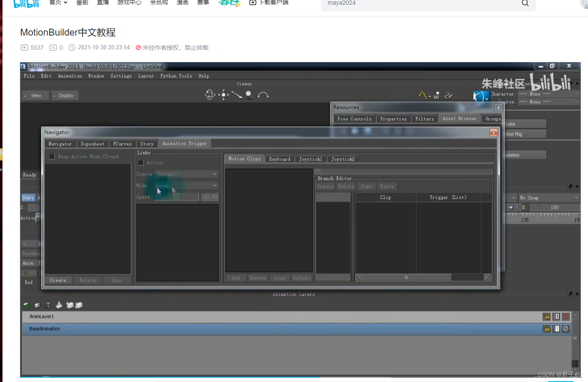588x382 pixels.
Task: Expand the Mode Local dropdown
Action: click(186, 185)
